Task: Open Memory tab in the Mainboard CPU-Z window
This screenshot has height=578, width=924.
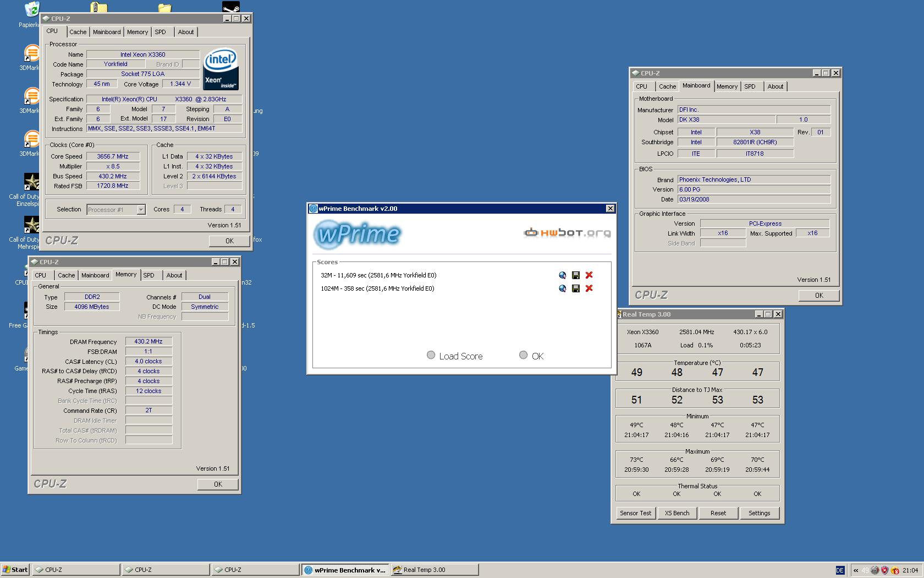Action: pyautogui.click(x=727, y=86)
